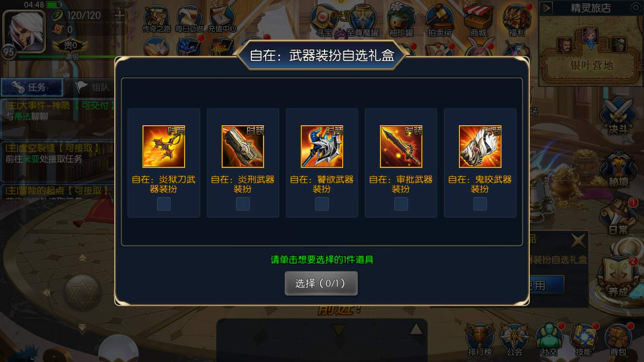Open the 商城 shop icon
The image size is (644, 362).
pos(478,21)
